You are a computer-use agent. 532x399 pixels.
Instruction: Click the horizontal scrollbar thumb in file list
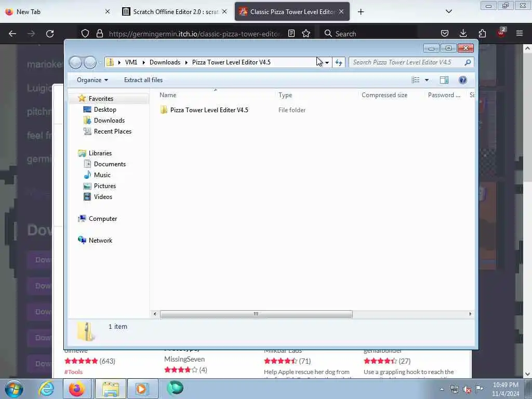(x=256, y=314)
